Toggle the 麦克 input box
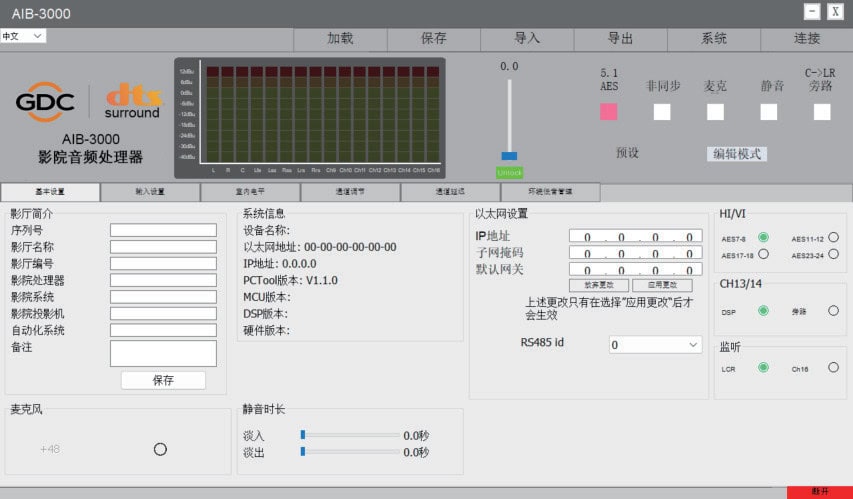 point(715,112)
